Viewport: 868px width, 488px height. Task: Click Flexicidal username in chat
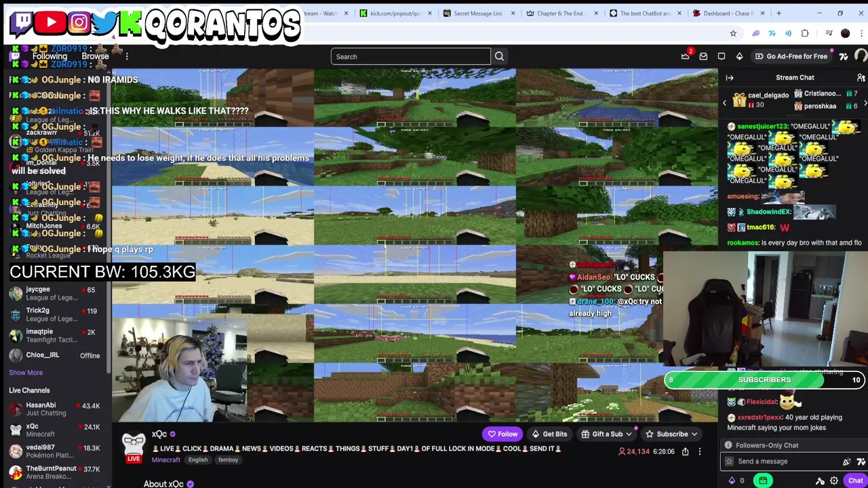tap(761, 402)
